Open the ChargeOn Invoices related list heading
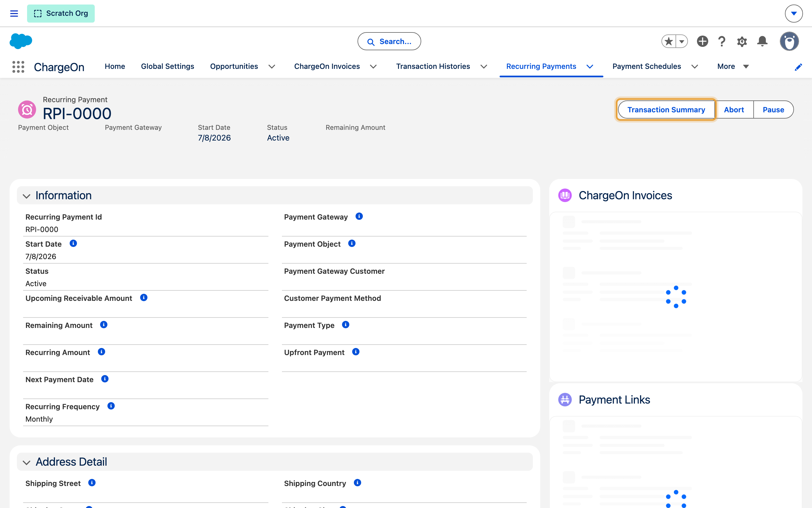Screen dimensions: 812x508 625,195
